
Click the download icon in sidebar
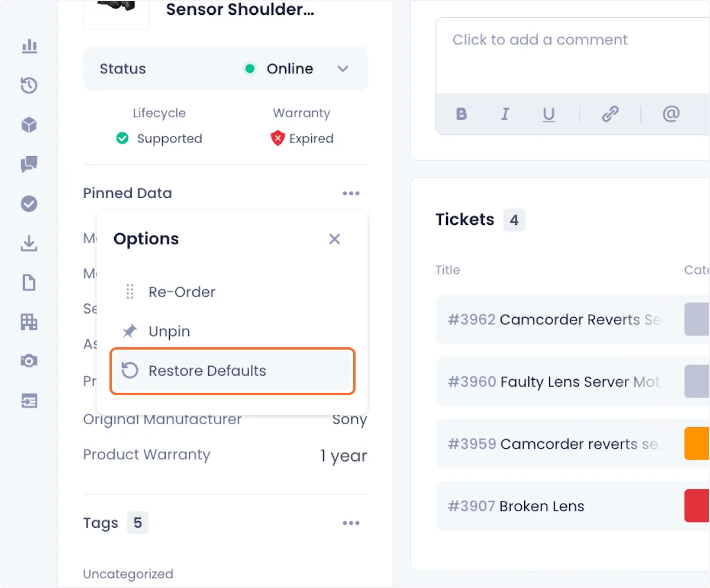pos(29,243)
